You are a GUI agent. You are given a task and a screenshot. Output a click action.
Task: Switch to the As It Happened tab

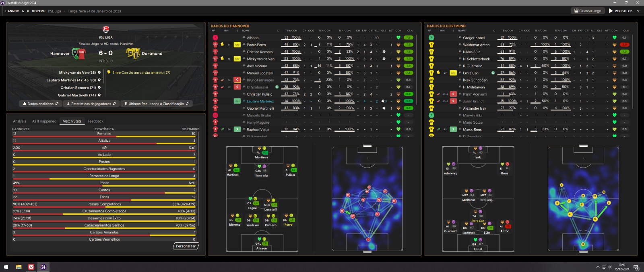[x=44, y=121]
